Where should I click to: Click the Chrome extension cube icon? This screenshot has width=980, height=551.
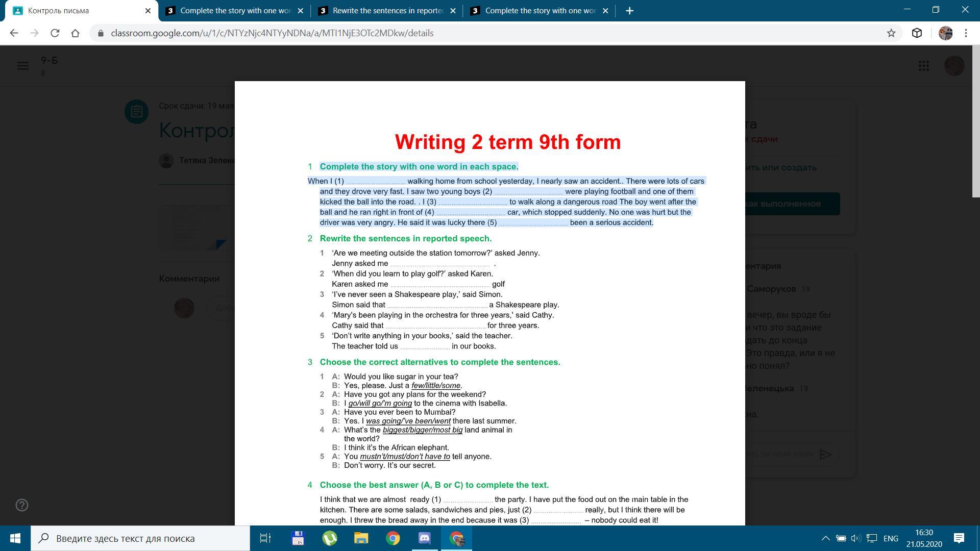coord(917,33)
